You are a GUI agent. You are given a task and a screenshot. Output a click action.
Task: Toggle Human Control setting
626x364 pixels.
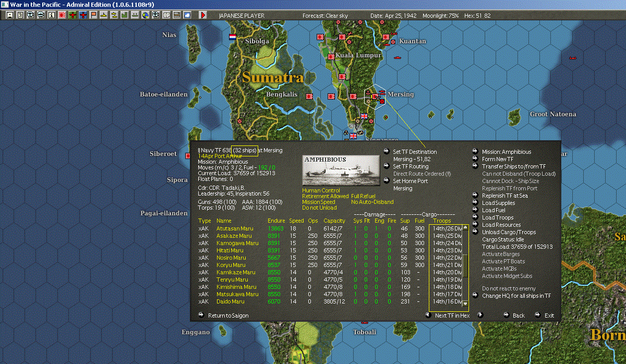click(x=321, y=190)
